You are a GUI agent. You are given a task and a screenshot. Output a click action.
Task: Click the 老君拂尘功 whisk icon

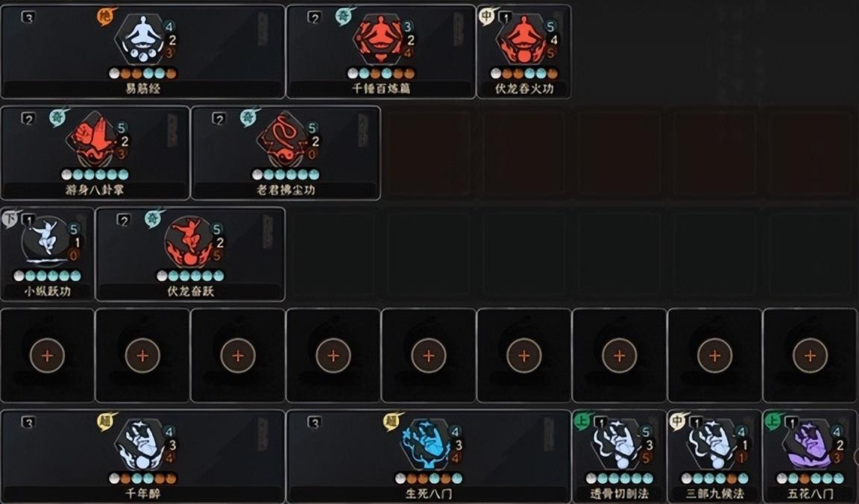[x=285, y=142]
